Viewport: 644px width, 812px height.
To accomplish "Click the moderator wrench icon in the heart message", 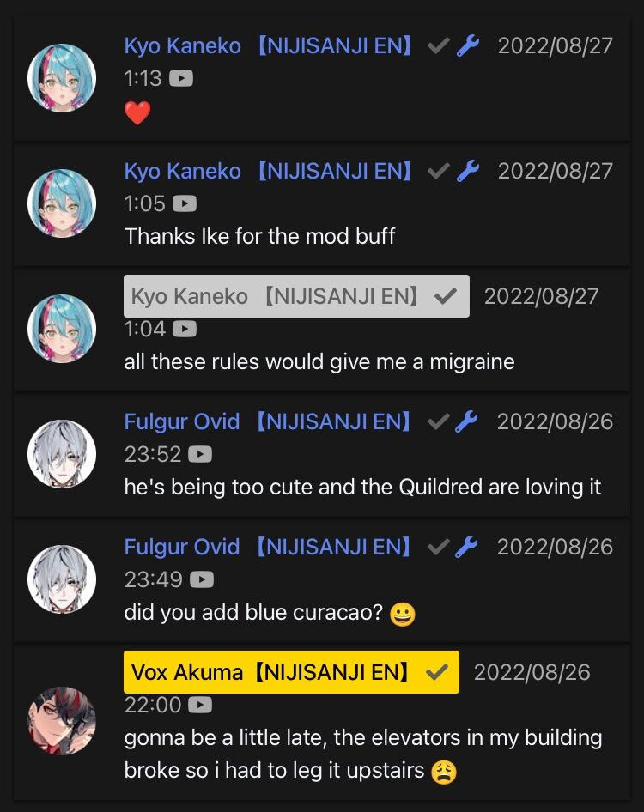I will point(468,45).
